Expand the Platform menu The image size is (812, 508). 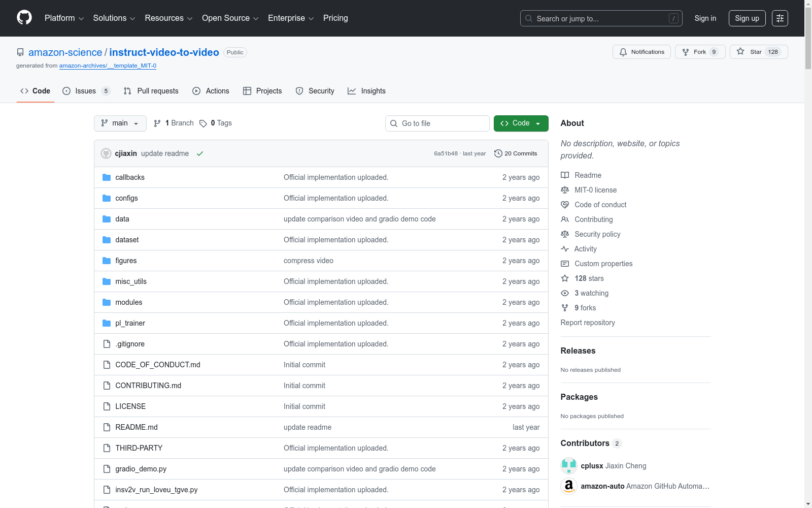(64, 18)
